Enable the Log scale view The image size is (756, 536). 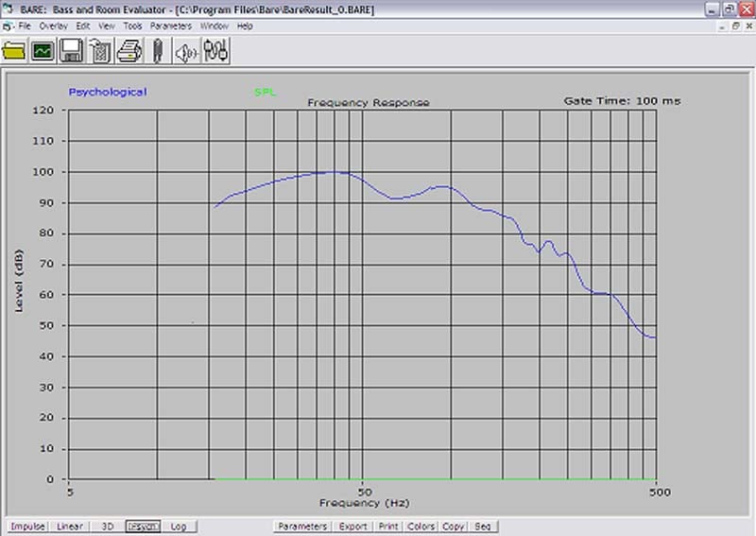[x=179, y=527]
